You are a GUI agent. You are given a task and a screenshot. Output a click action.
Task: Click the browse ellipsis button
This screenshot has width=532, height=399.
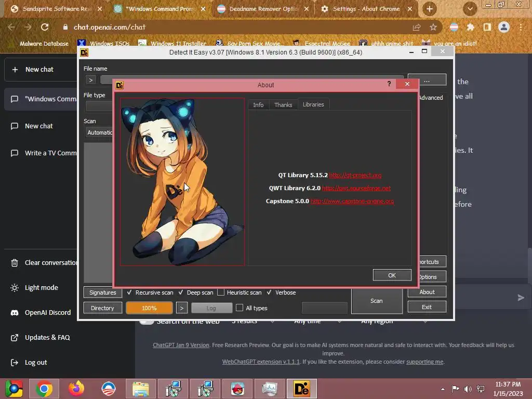tap(427, 81)
